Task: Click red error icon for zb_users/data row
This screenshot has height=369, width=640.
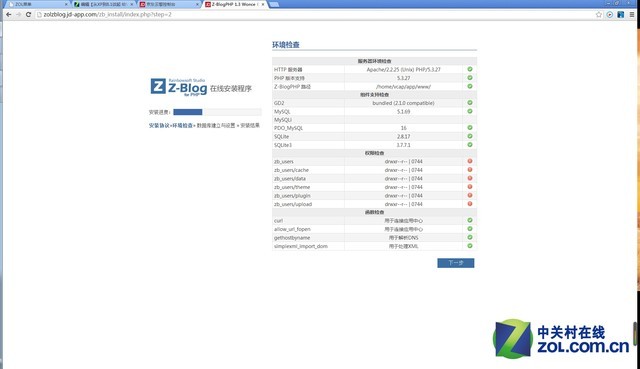Action: [470, 178]
